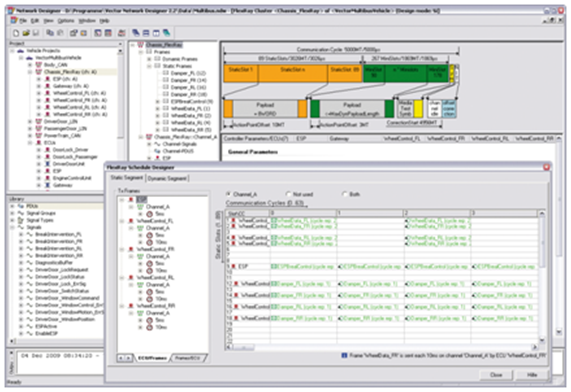Collapse the Static Frames tree node
Image resolution: width=571 pixels, height=392 pixels.
pos(149,66)
